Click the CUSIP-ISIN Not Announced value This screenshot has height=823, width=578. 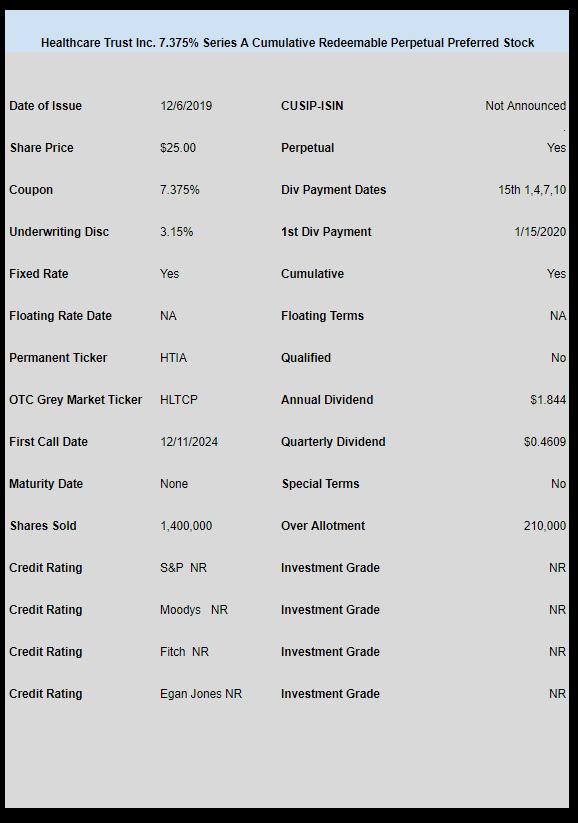[526, 106]
